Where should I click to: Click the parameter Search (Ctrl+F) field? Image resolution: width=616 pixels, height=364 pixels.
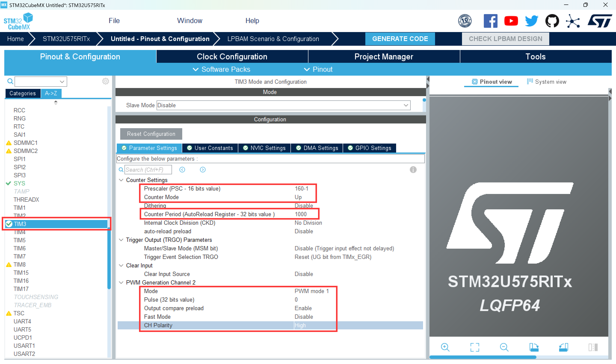148,169
